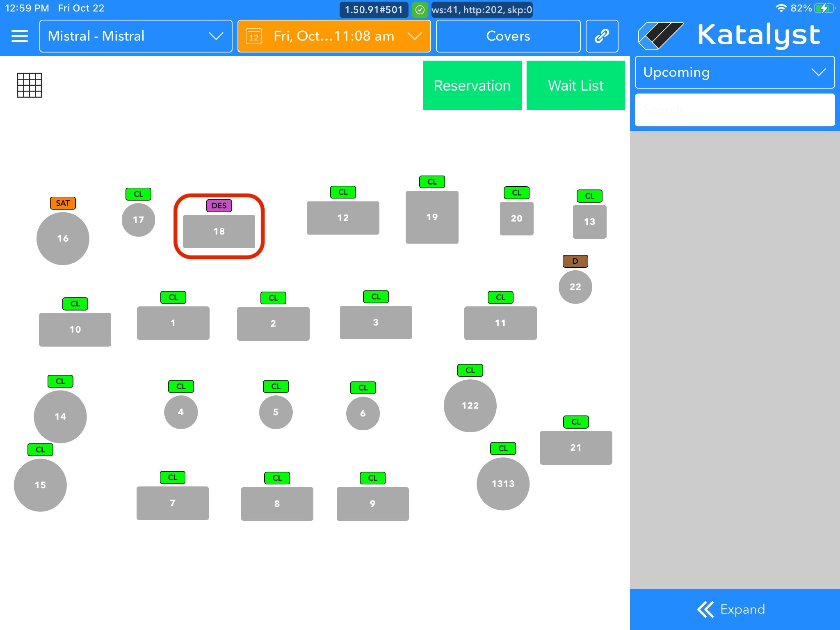Click the DES status tag above table 18

click(219, 205)
